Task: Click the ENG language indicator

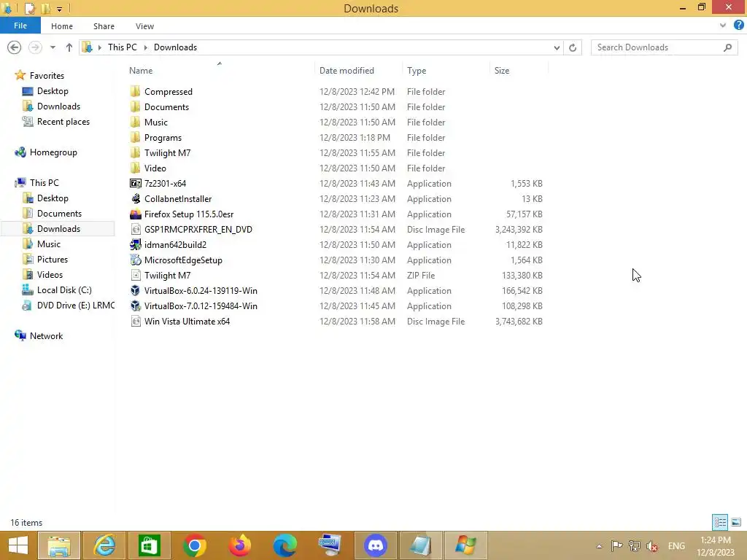Action: [676, 545]
